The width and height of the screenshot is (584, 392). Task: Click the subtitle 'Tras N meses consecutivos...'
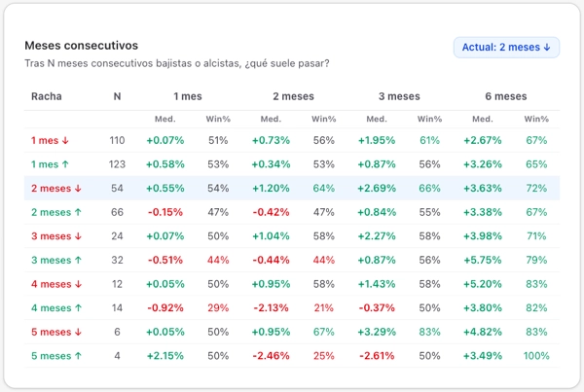tap(177, 63)
